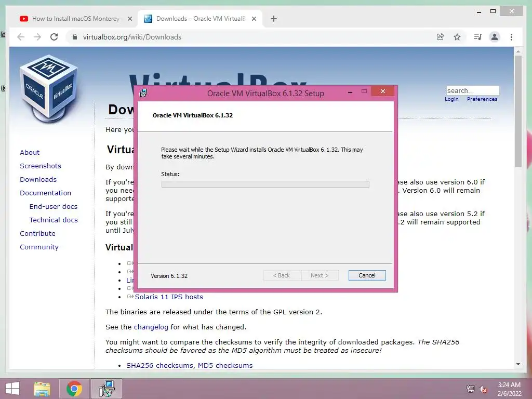Screen dimensions: 532x399
Task: Click the muted volume icon in tray
Action: pos(483,389)
